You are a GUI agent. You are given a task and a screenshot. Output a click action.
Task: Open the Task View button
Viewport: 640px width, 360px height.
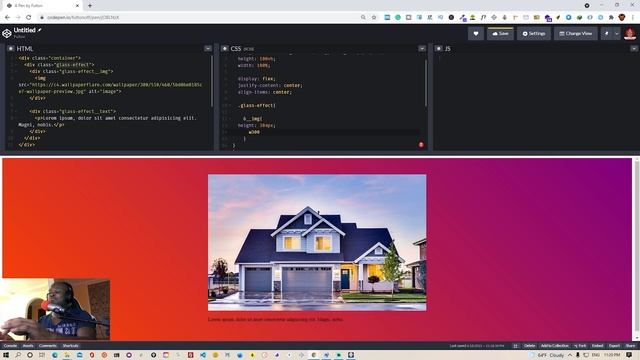click(x=42, y=355)
